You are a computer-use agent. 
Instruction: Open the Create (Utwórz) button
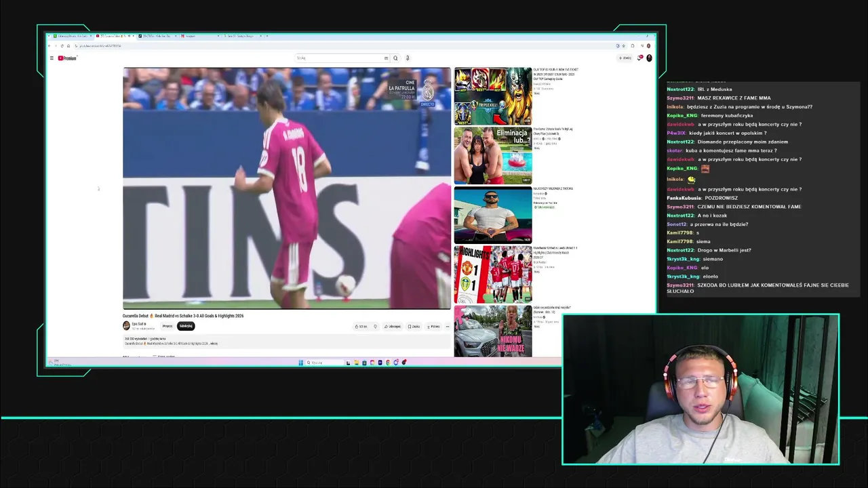[x=625, y=58]
